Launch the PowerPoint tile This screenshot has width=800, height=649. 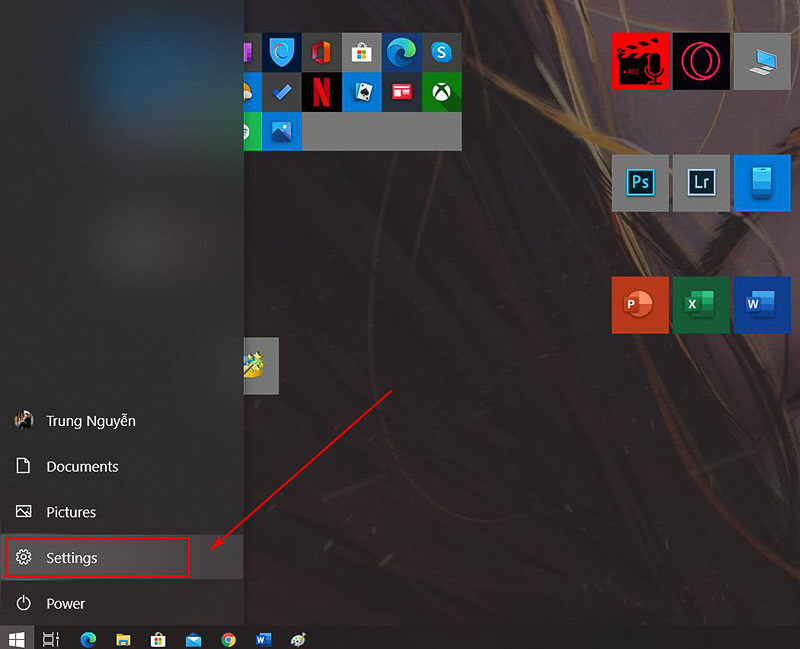pos(640,305)
